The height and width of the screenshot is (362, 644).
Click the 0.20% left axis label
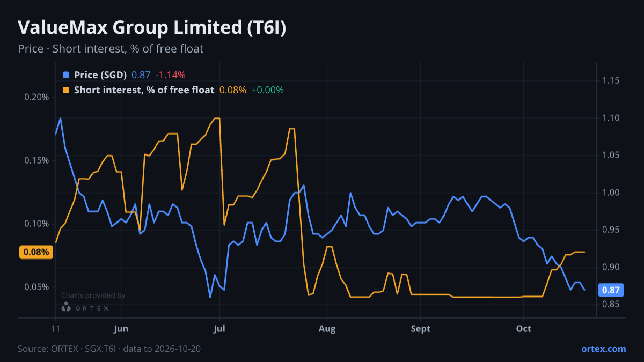pos(36,97)
